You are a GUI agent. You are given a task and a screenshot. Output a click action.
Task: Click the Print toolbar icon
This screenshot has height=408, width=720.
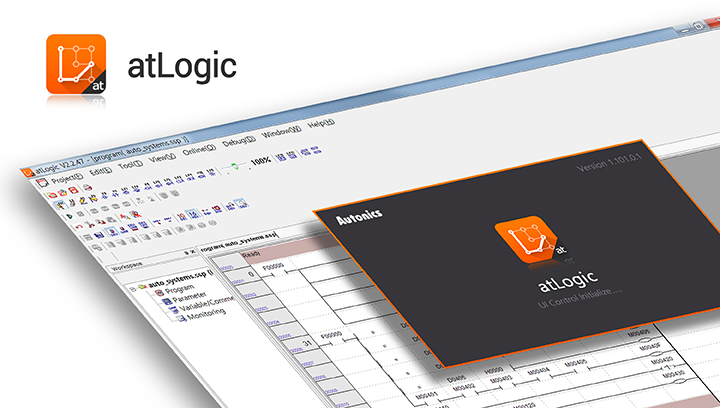(x=88, y=188)
